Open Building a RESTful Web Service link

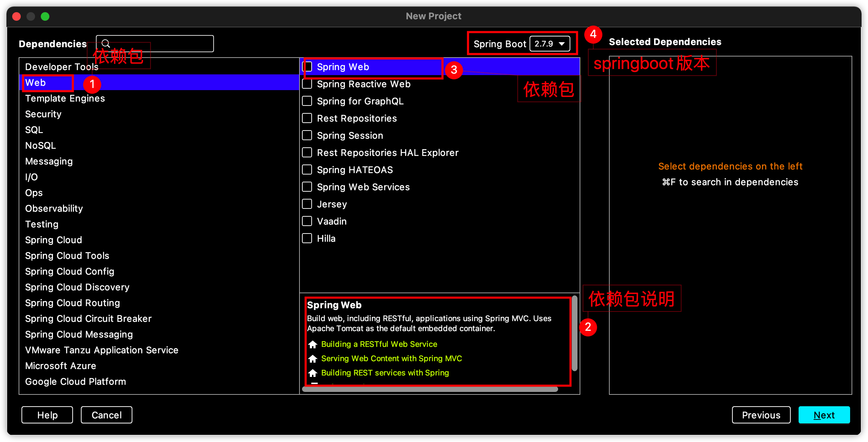[x=379, y=344]
